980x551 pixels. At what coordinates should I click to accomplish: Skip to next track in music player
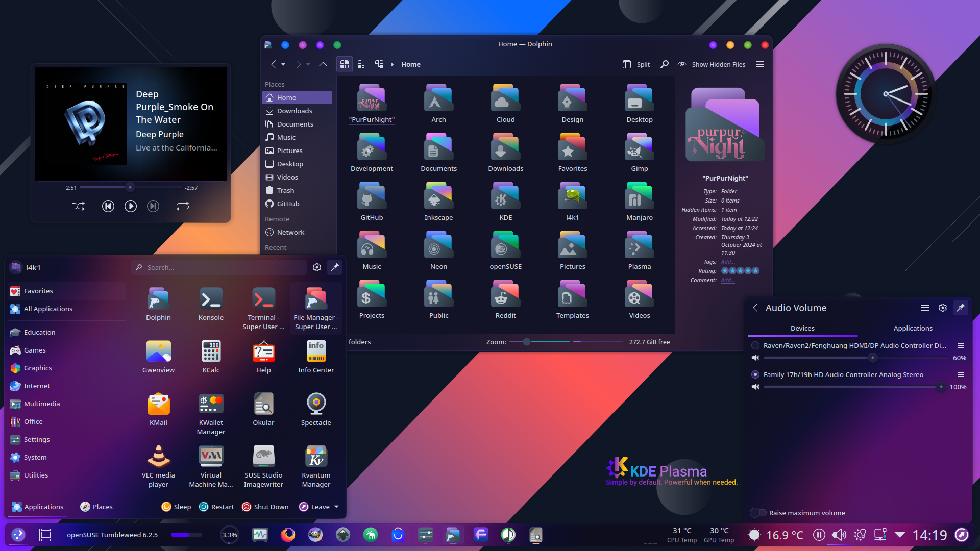click(153, 206)
